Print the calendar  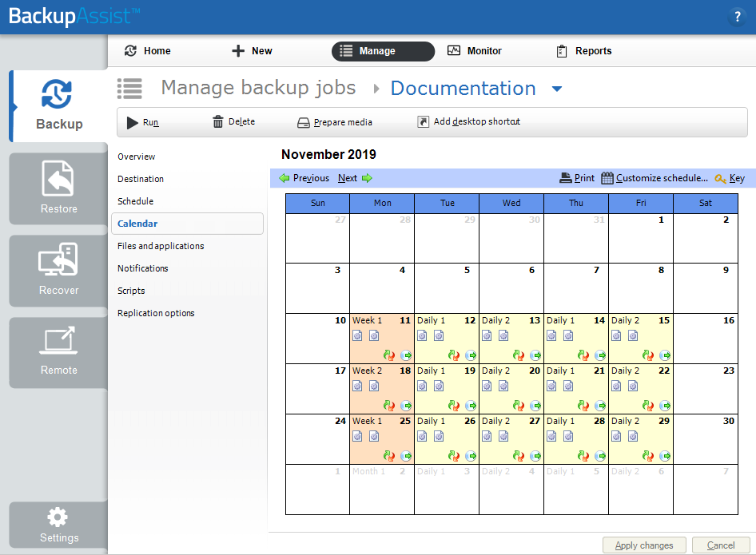click(577, 178)
